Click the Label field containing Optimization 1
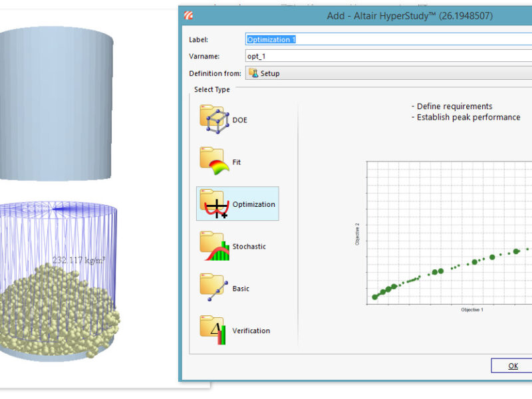 tap(388, 39)
